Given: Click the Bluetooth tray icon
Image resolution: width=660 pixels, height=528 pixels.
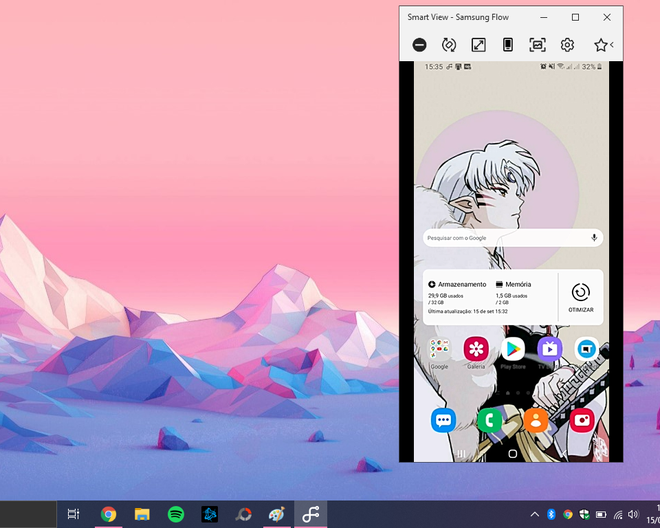Looking at the screenshot, I should pos(551,514).
